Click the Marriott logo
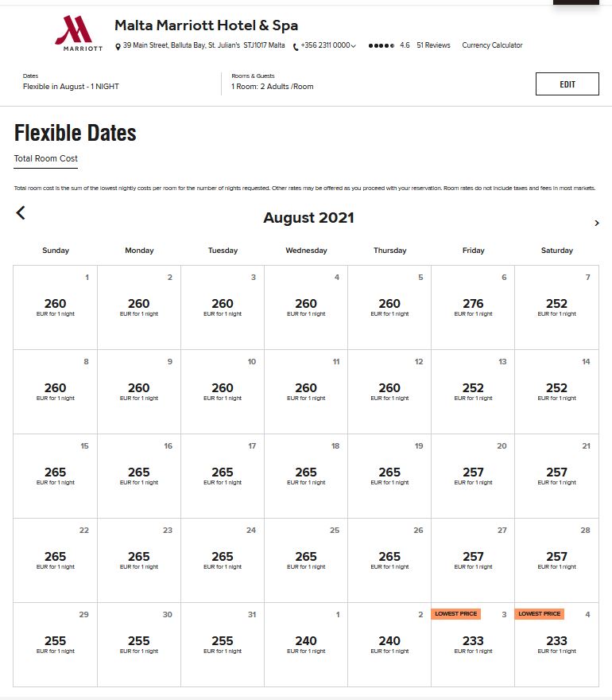This screenshot has width=612, height=700. point(79,33)
